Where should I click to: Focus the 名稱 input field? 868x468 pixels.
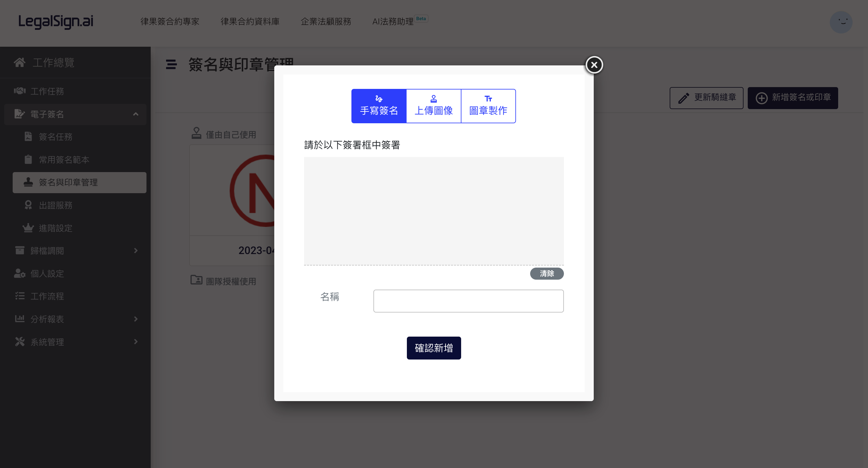point(468,301)
